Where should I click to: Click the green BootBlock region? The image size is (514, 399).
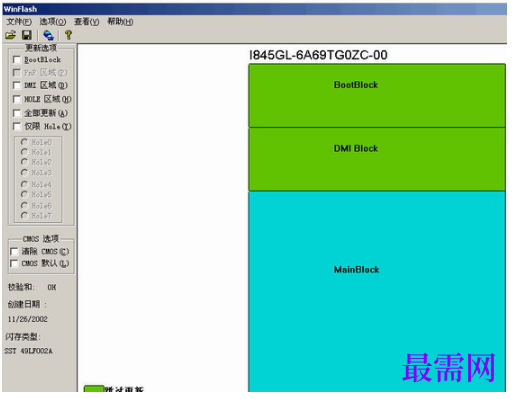pos(377,96)
